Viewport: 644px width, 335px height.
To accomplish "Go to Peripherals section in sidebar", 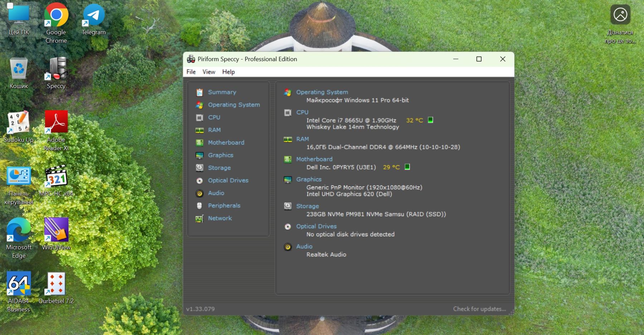I will point(224,206).
